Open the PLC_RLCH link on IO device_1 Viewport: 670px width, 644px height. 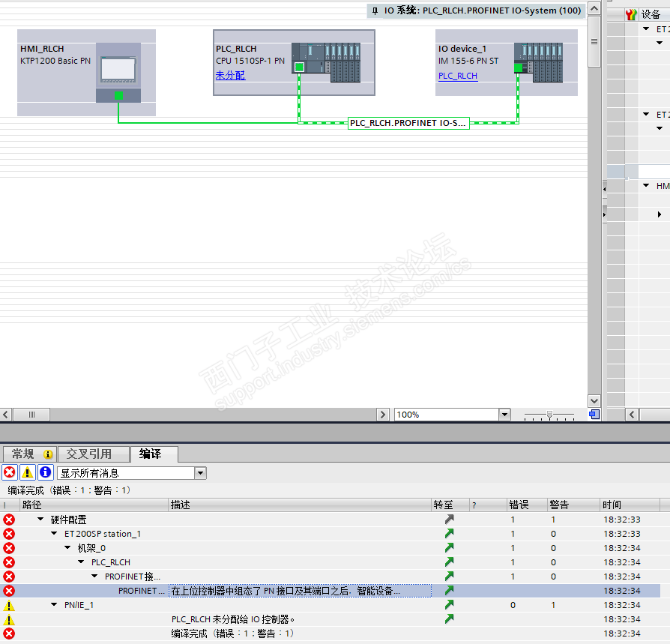(x=458, y=76)
